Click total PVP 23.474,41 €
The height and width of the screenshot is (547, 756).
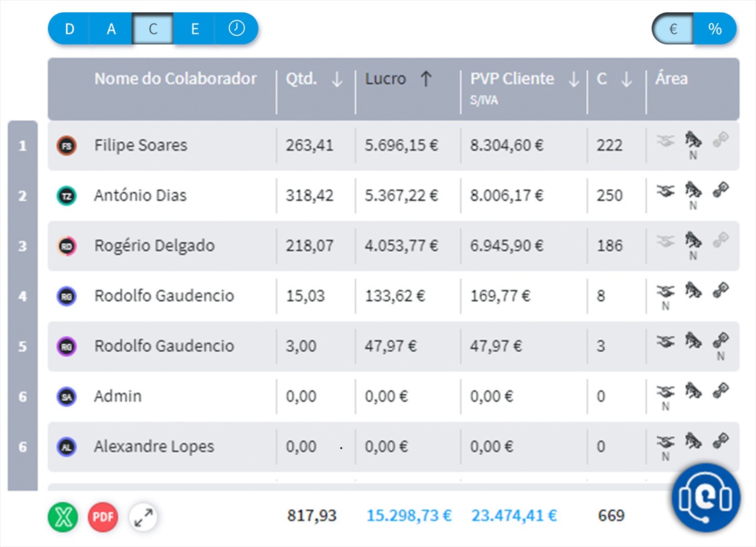[514, 516]
